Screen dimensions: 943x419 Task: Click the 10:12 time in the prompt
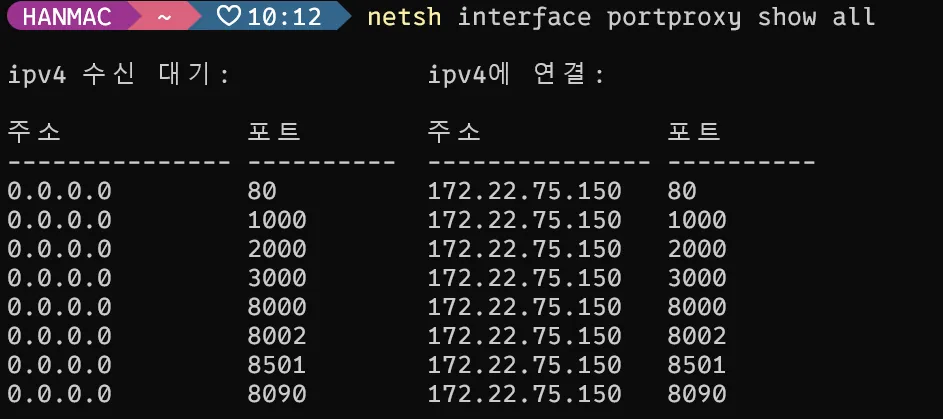(284, 17)
